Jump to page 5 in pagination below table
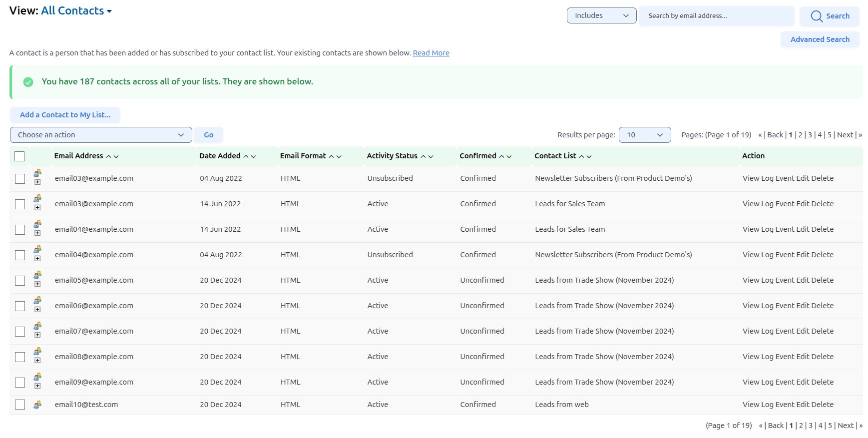The height and width of the screenshot is (438, 868). pyautogui.click(x=830, y=426)
